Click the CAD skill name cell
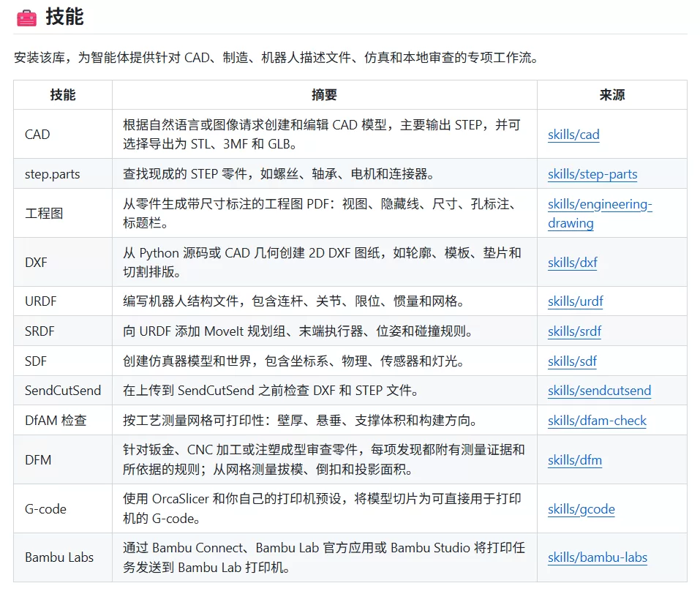The width and height of the screenshot is (700, 594). (63, 134)
